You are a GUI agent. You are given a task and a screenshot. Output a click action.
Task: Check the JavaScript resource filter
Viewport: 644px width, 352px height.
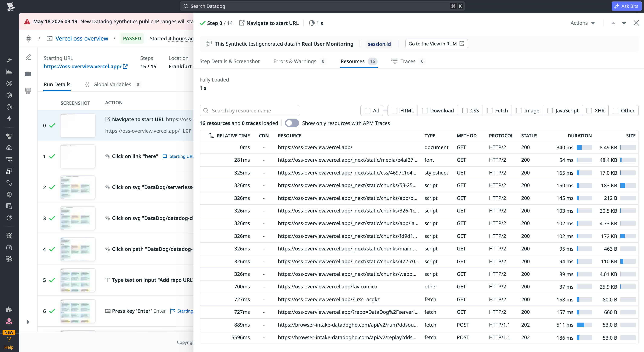tap(550, 111)
